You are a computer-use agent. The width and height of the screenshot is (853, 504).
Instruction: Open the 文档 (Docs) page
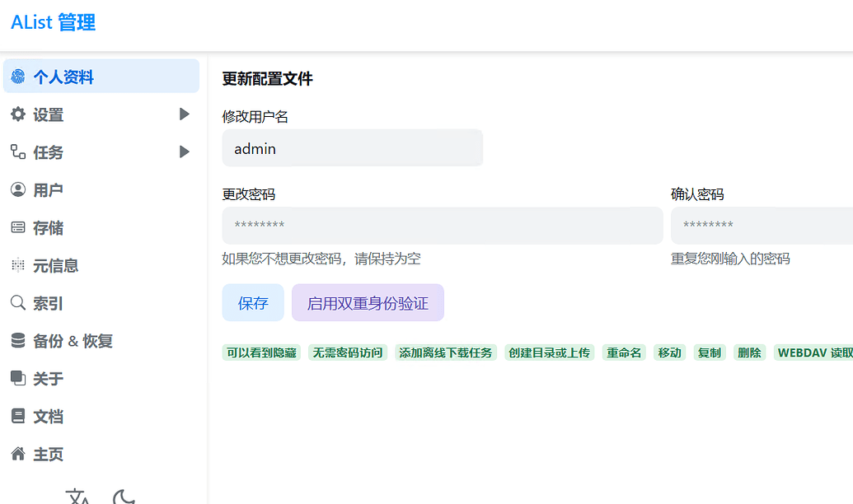[x=49, y=416]
